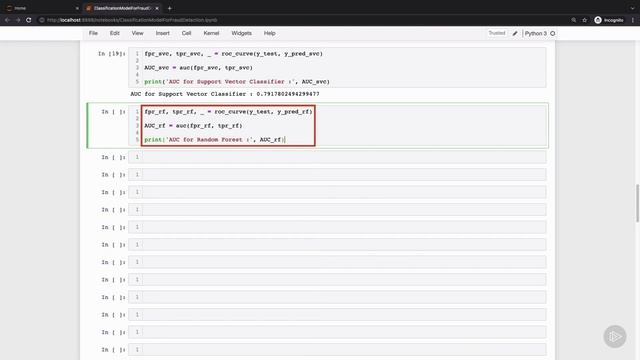
Task: Close the ClassificationModelForFraud tab
Action: pyautogui.click(x=157, y=8)
